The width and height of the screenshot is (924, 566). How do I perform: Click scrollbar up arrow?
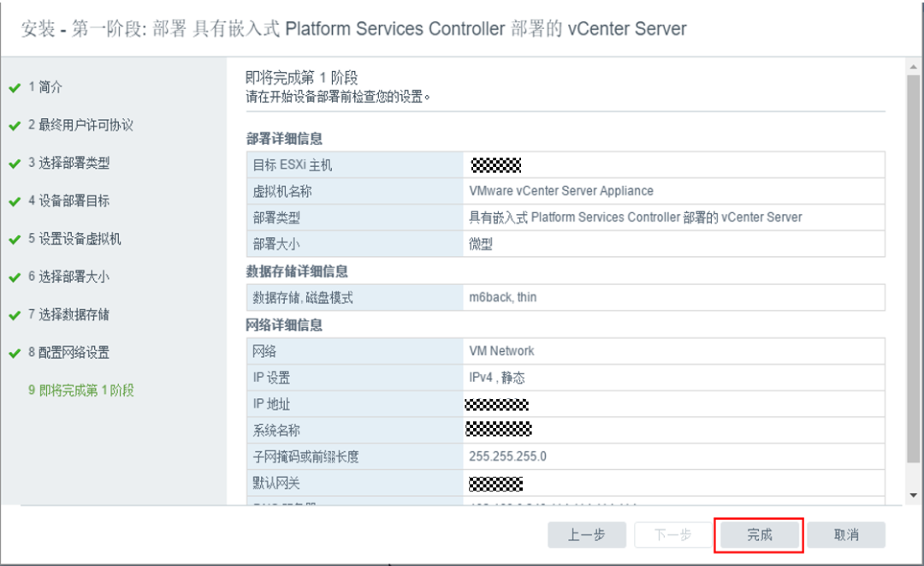coord(914,67)
